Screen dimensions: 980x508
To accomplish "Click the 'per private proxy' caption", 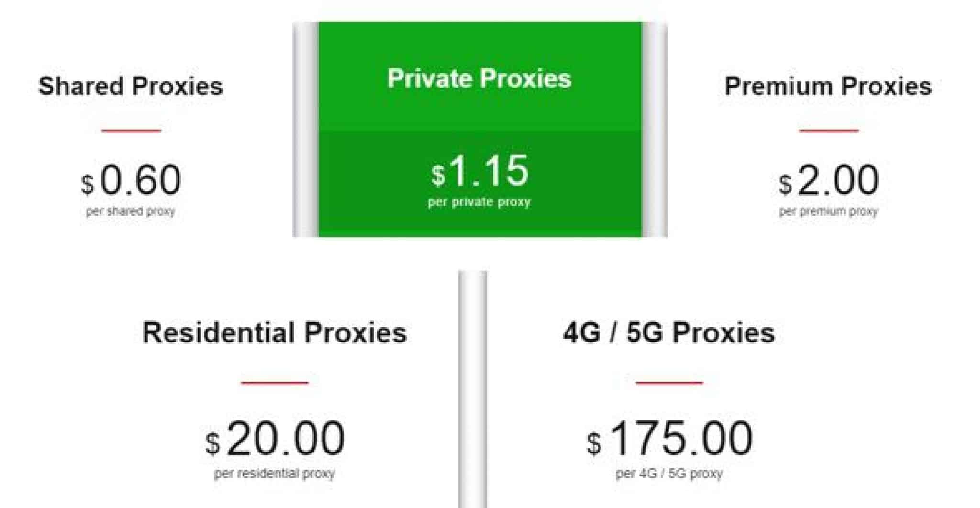I will pos(479,202).
